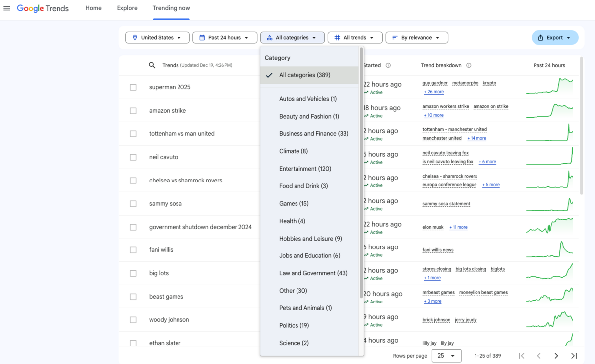The height and width of the screenshot is (364, 595).
Task: Tick the checkbox for beast games
Action: 133,296
